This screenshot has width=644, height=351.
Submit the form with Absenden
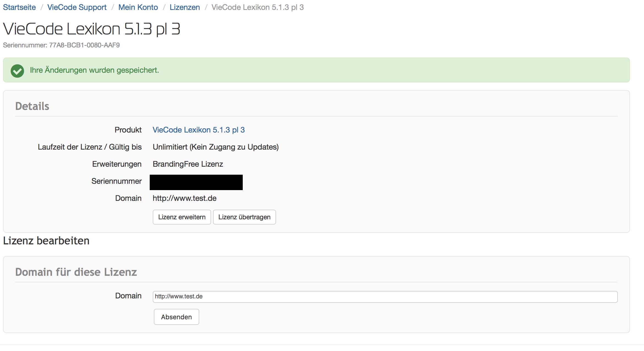(x=176, y=317)
